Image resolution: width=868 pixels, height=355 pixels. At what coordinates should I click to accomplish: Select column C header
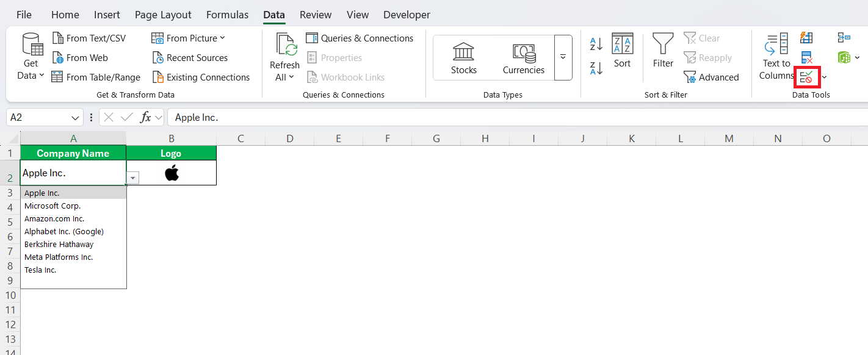tap(241, 138)
